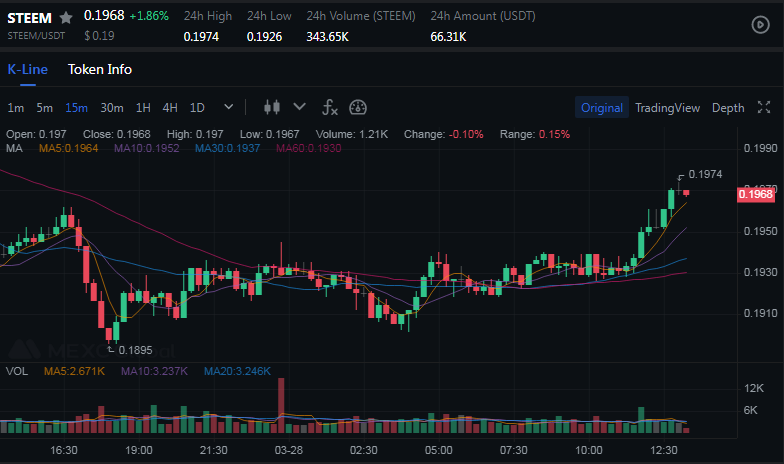The image size is (784, 464).
Task: Click the play video icon at top right
Action: point(759,26)
